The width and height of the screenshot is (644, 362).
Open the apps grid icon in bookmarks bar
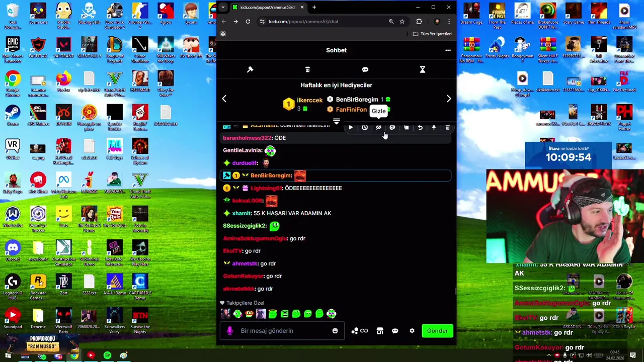223,34
